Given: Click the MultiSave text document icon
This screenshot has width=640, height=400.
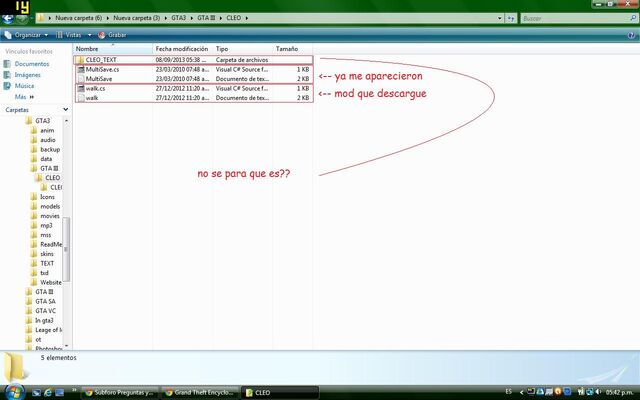Looking at the screenshot, I should click(81, 79).
